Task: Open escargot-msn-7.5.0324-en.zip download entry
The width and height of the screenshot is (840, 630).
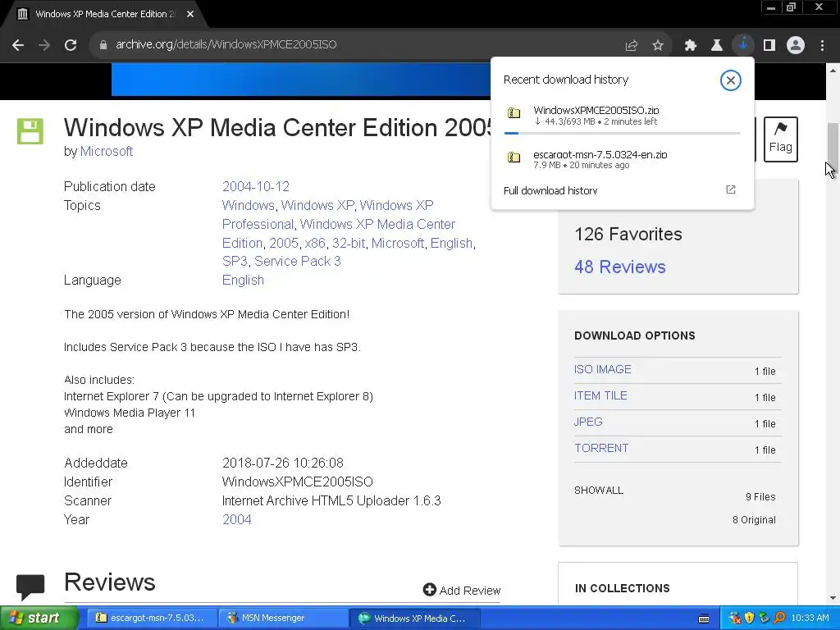Action: pos(622,159)
